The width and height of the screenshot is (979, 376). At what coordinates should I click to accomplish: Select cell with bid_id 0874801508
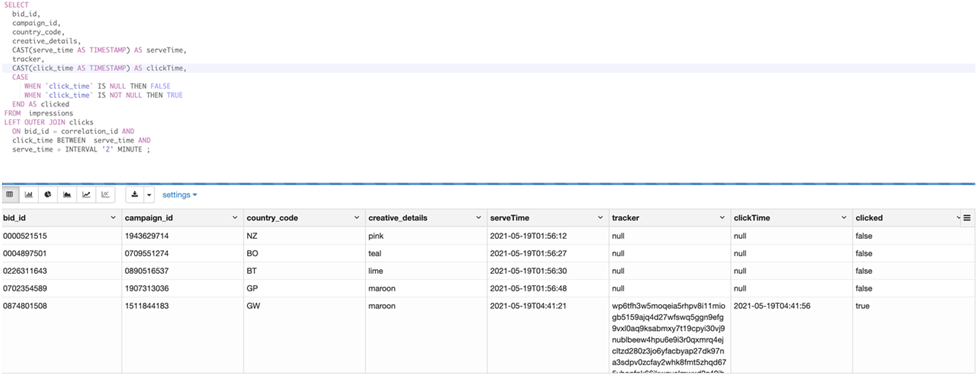(61, 336)
